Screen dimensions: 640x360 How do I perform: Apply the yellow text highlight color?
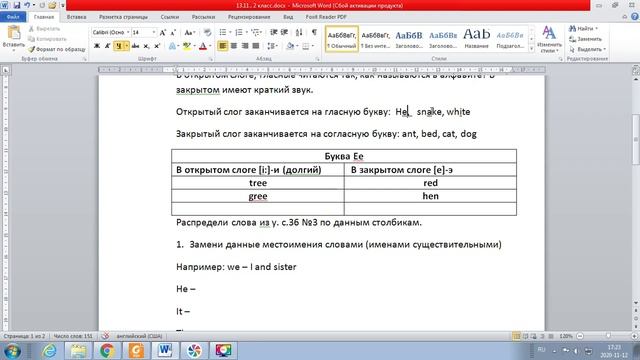(187, 46)
